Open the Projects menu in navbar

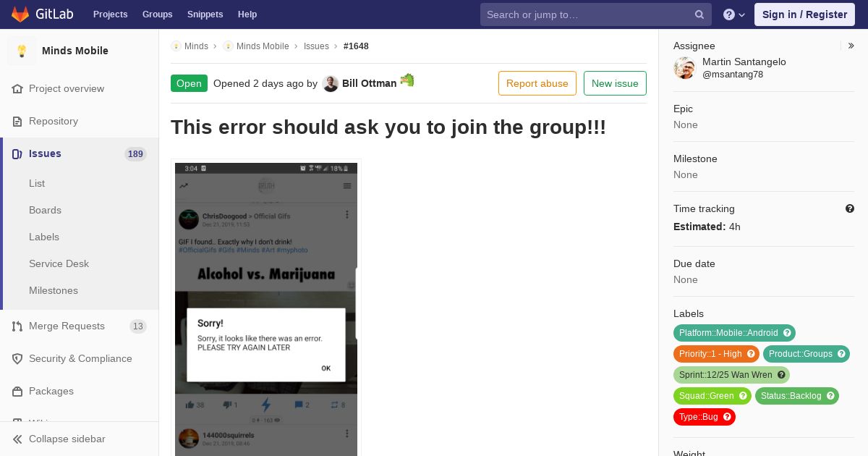click(110, 14)
